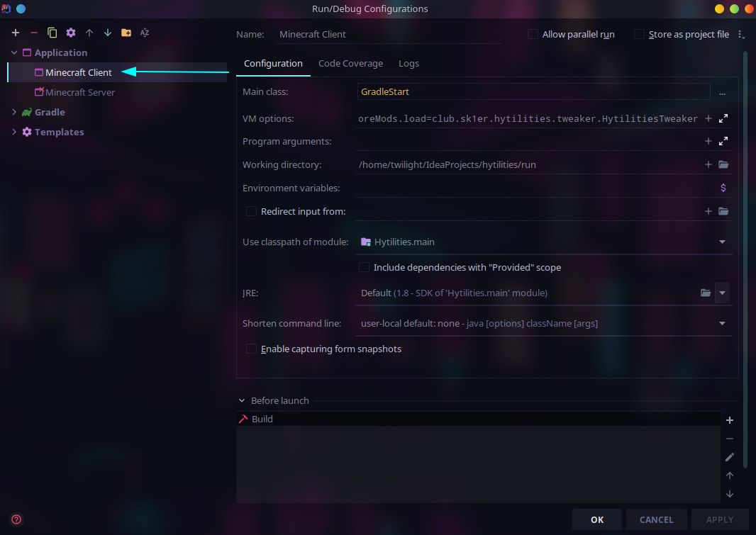Viewport: 756px width, 535px height.
Task: Open edit templates gear icon
Action: (71, 33)
